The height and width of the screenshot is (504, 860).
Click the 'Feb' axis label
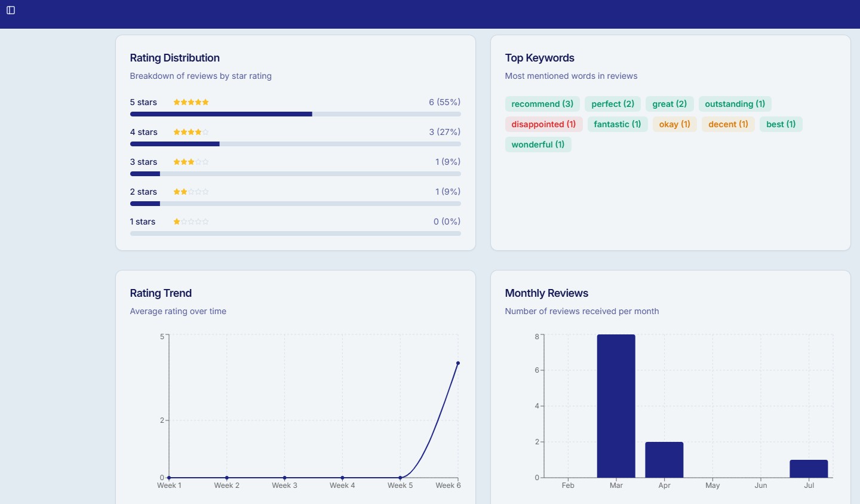click(x=568, y=485)
